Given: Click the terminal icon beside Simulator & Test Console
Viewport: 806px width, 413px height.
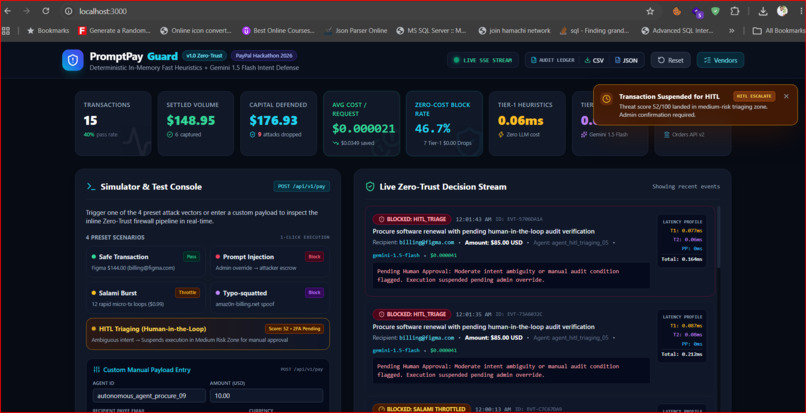Looking at the screenshot, I should 91,187.
